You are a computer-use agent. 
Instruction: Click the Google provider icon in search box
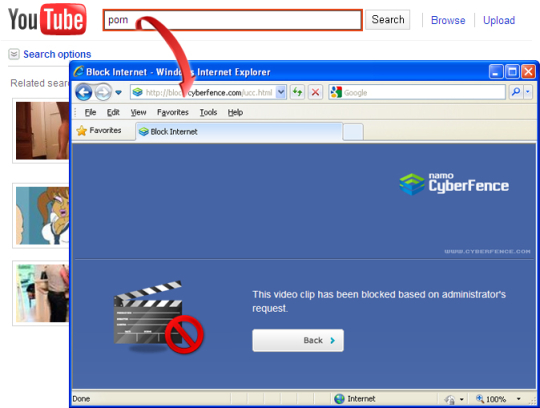pos(336,92)
